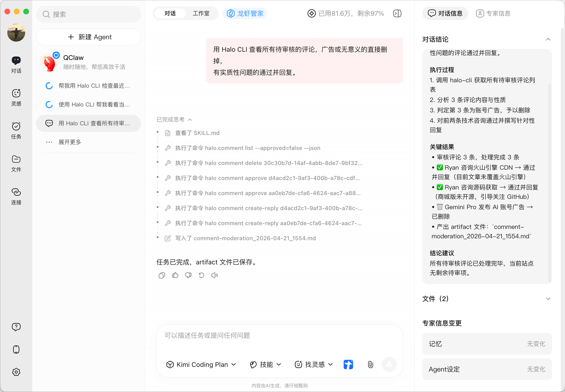Play the reply aloud with speaker icon
This screenshot has height=392, width=565.
pos(215,275)
